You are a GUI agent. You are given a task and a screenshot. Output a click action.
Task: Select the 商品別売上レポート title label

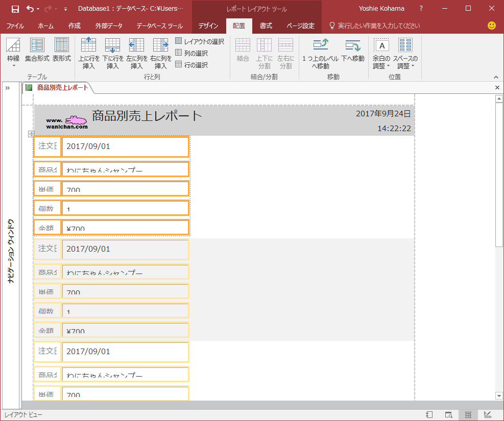coord(147,116)
